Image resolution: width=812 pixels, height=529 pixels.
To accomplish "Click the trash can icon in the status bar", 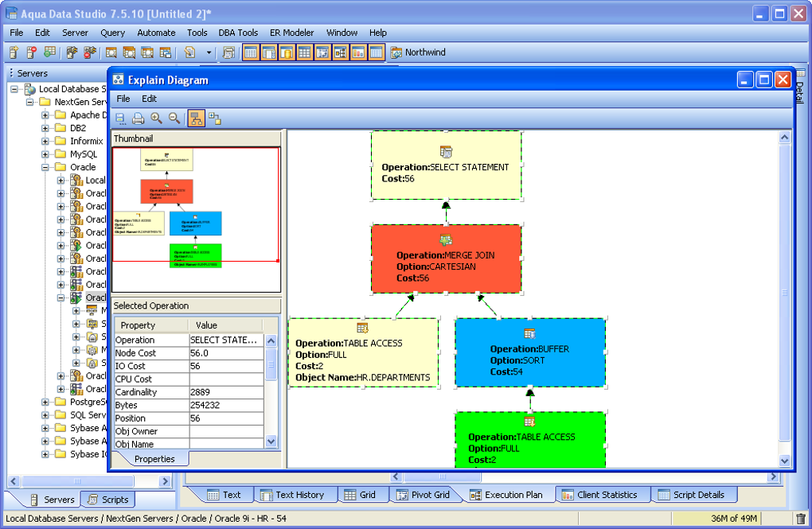I will point(801,518).
